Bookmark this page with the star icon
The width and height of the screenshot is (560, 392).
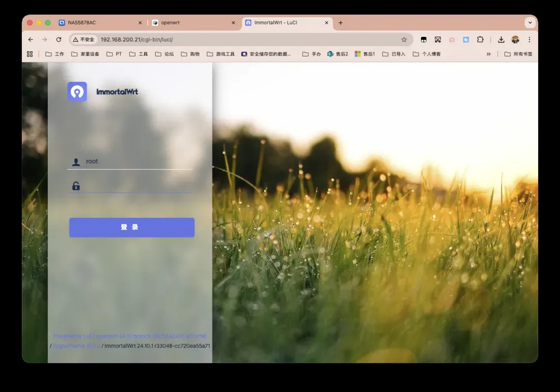[404, 39]
